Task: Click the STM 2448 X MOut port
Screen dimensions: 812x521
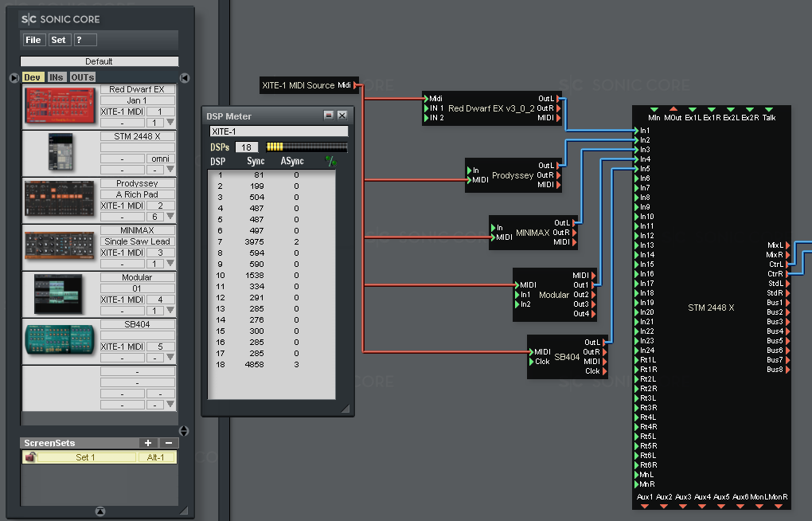Action: click(x=673, y=109)
